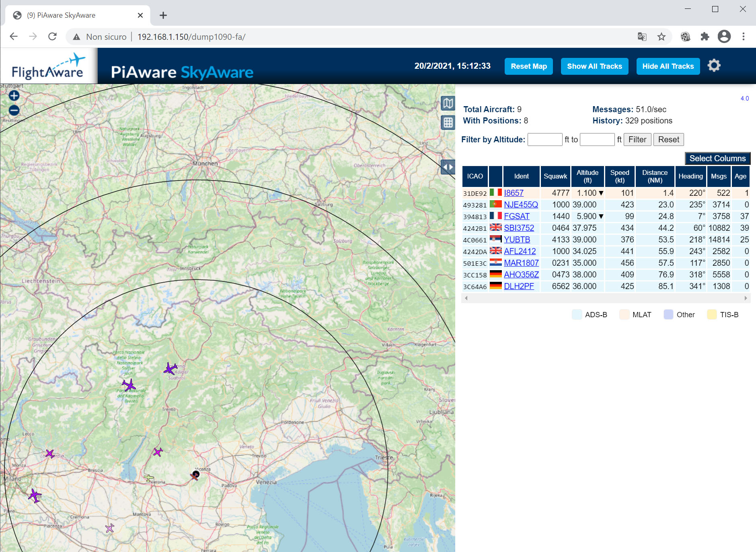
Task: Open the MAR1807 flight link
Action: pos(521,263)
